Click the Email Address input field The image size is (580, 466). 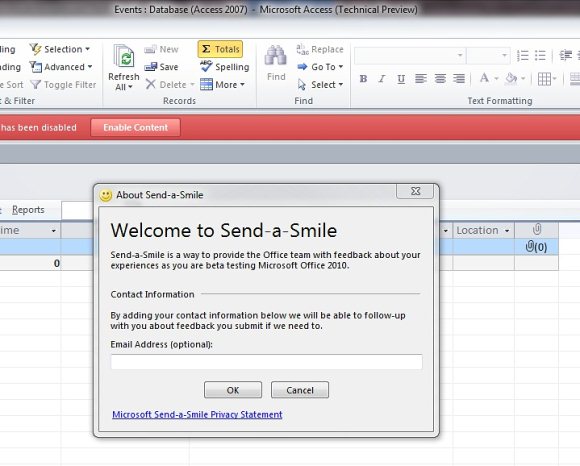click(266, 362)
